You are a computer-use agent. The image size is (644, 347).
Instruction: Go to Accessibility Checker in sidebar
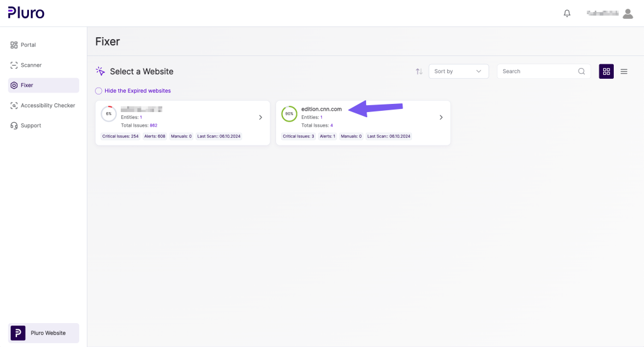[47, 105]
